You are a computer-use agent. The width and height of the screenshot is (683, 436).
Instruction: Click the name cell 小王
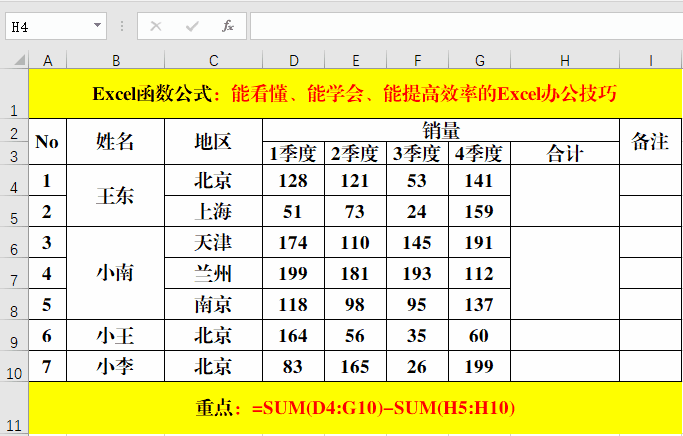[115, 335]
